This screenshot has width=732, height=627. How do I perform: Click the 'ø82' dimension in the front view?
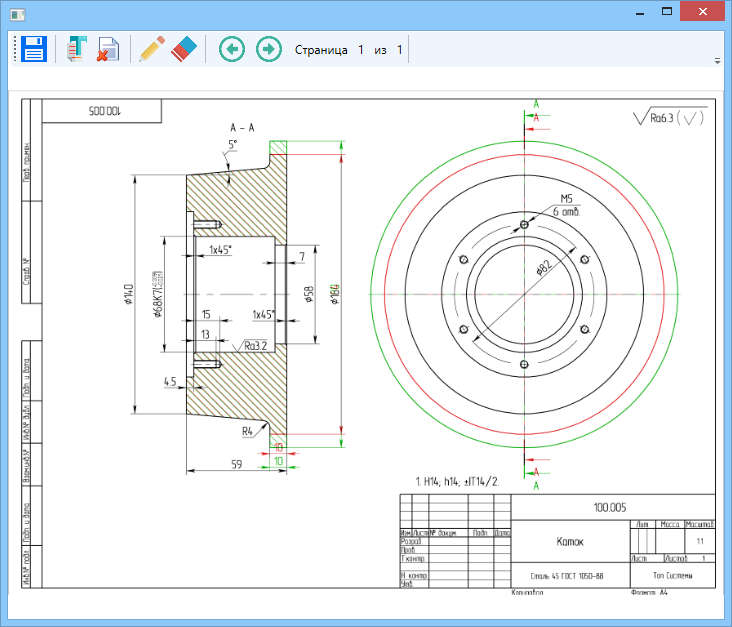pyautogui.click(x=544, y=267)
